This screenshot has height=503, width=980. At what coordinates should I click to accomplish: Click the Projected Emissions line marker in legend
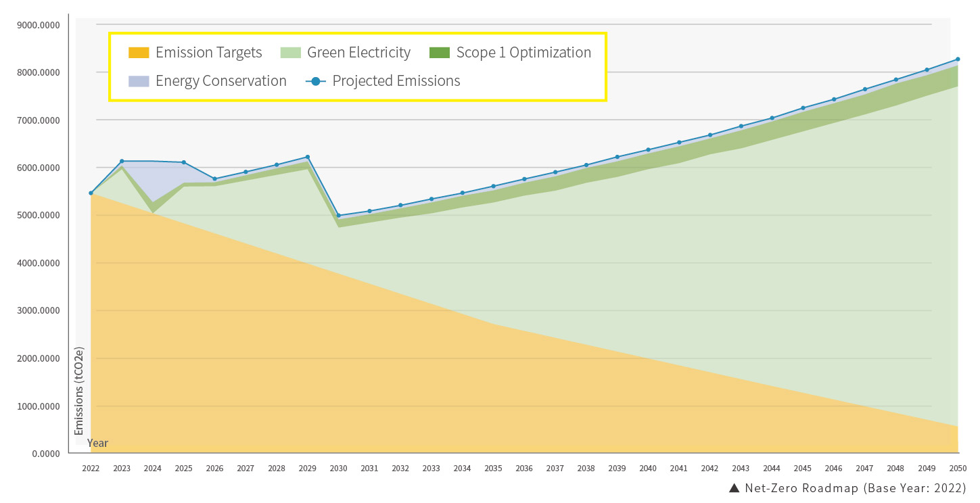point(316,81)
